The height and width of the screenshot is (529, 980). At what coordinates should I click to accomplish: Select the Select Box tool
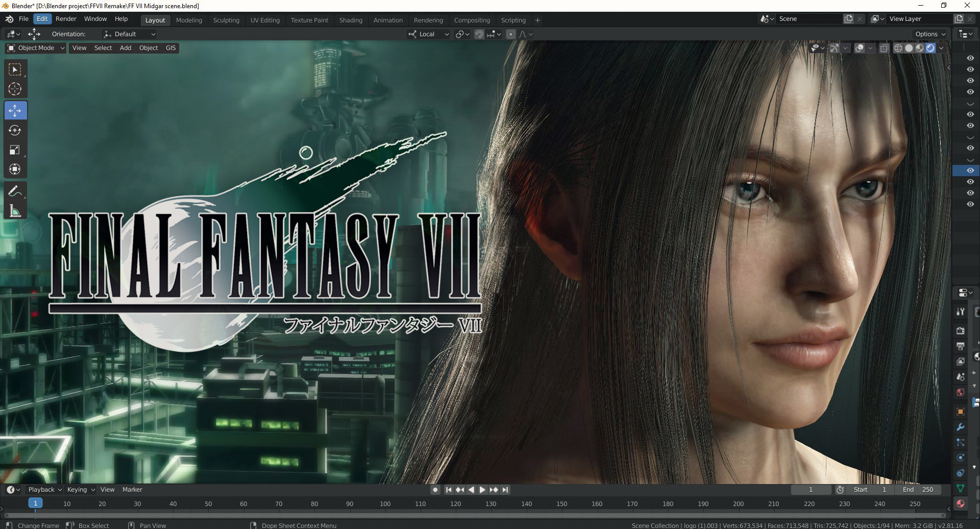pos(15,69)
